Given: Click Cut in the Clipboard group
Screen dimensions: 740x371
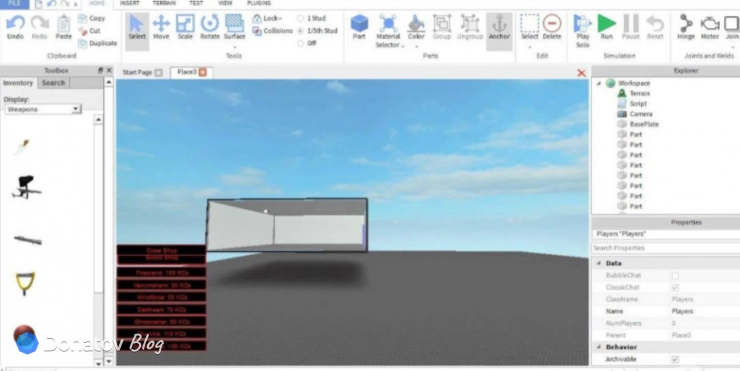Looking at the screenshot, I should pyautogui.click(x=90, y=31).
